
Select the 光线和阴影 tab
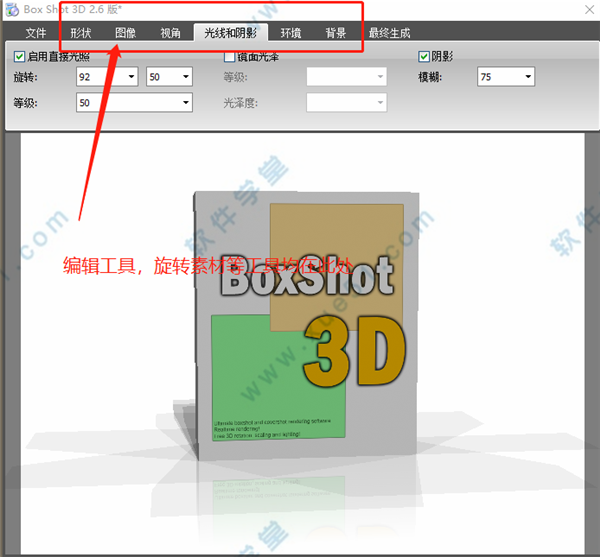[x=230, y=33]
